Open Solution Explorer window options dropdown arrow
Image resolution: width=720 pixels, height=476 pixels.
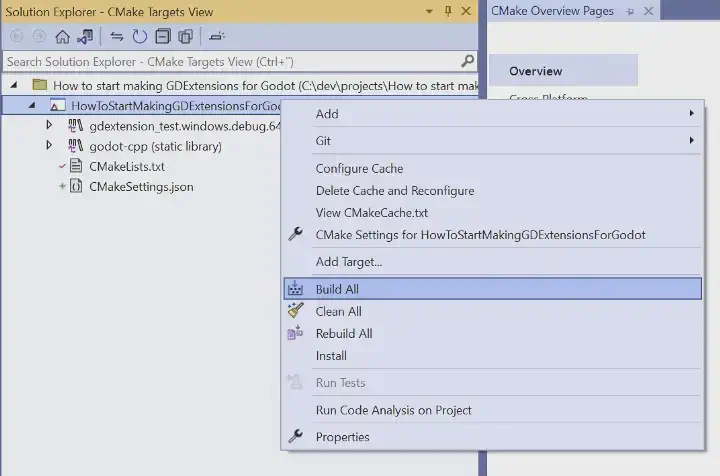tap(429, 11)
